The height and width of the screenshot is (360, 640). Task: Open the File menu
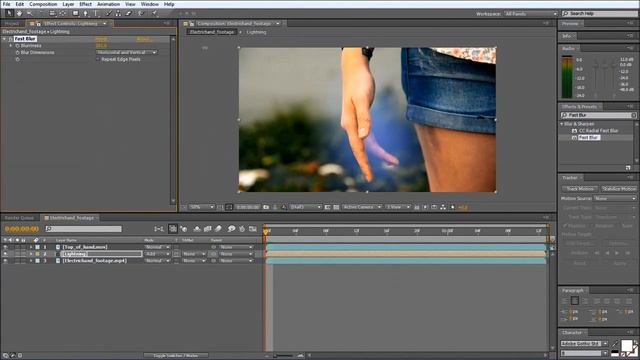click(6, 4)
